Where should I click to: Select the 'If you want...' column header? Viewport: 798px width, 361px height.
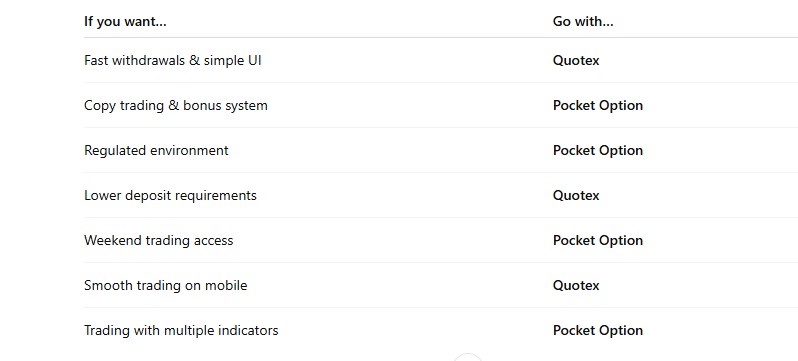[125, 21]
